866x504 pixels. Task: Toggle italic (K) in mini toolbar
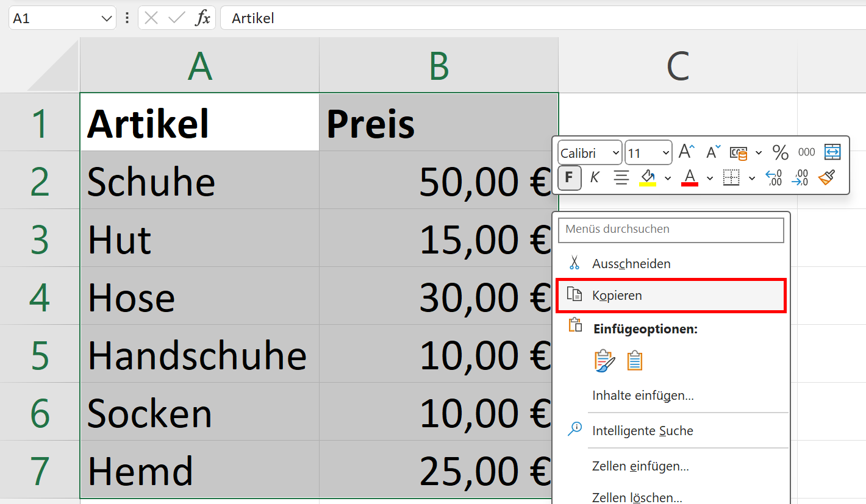click(595, 178)
